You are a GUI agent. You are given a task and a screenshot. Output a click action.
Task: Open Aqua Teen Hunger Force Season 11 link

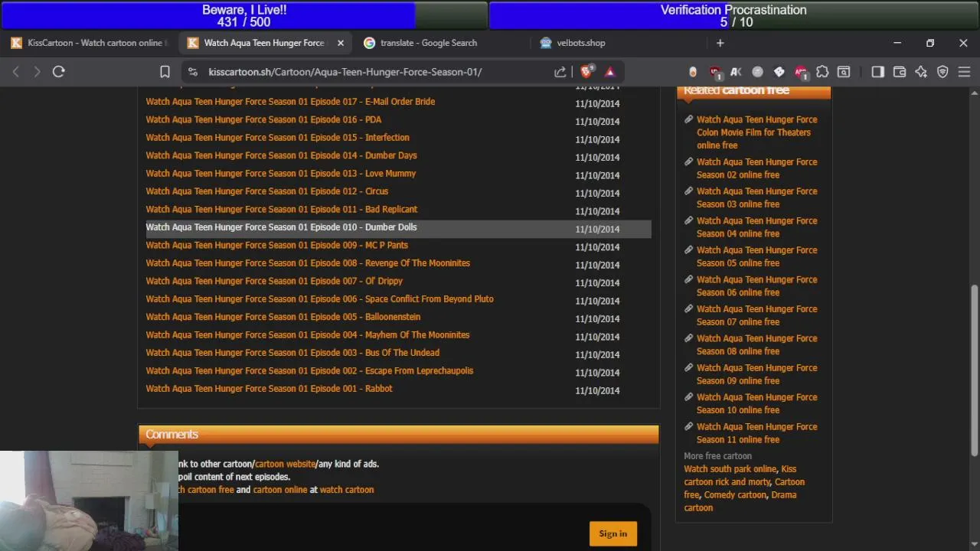[756, 433]
